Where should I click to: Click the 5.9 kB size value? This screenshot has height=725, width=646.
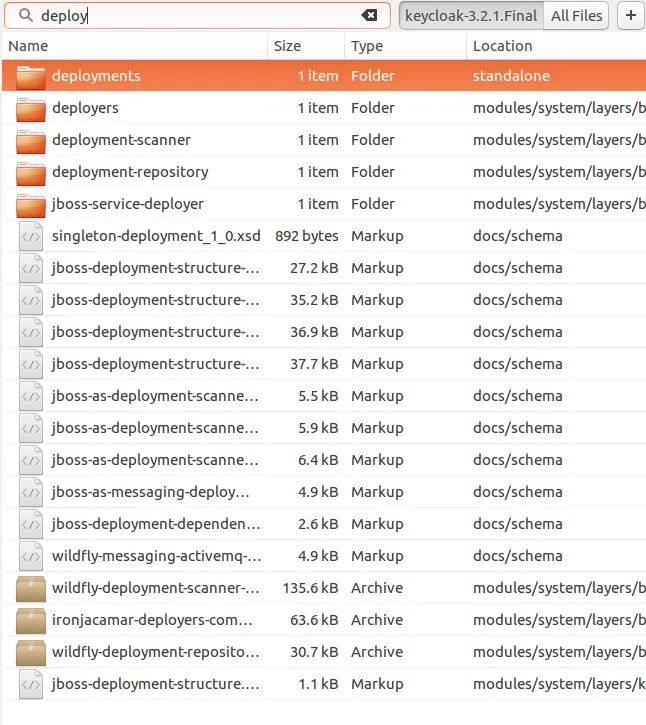(x=318, y=428)
